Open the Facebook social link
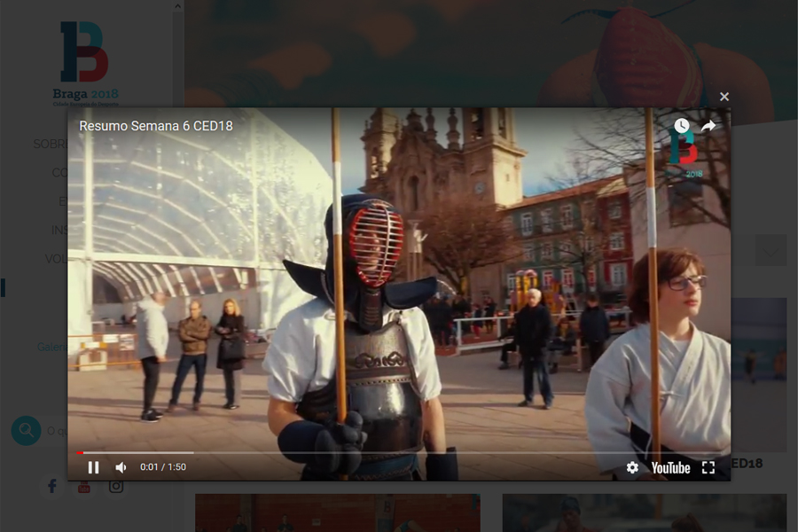The width and height of the screenshot is (798, 532). [52, 486]
